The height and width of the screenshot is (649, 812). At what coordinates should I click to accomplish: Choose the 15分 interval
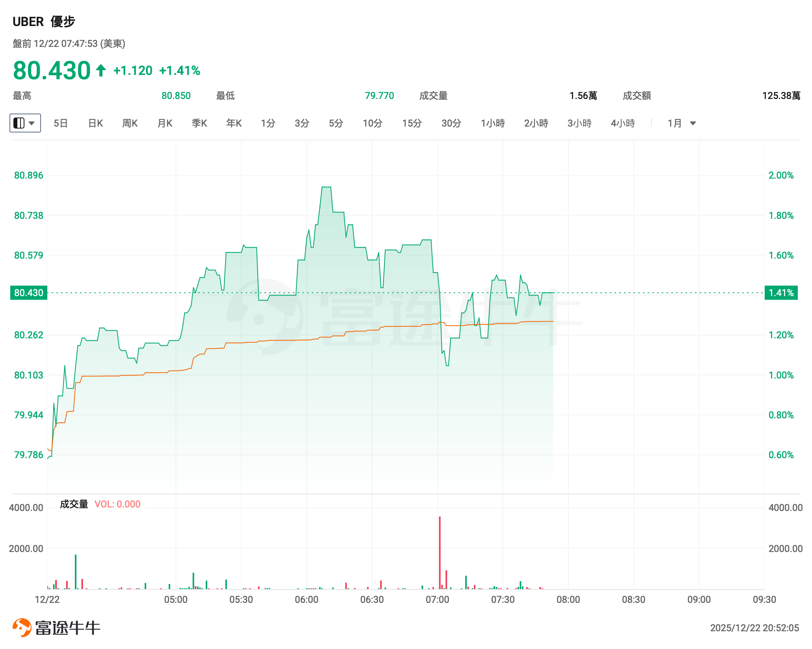[412, 123]
